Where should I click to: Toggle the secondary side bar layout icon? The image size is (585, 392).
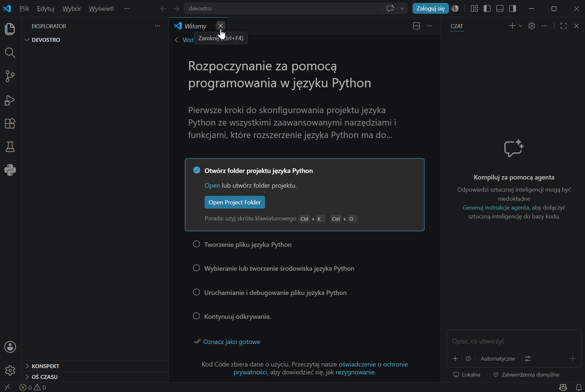pyautogui.click(x=512, y=9)
